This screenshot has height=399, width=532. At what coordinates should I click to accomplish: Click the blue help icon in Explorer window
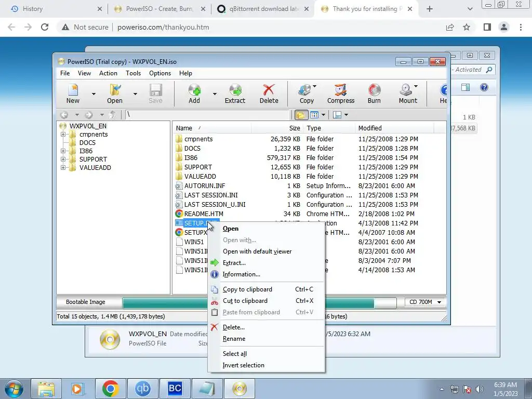(484, 87)
